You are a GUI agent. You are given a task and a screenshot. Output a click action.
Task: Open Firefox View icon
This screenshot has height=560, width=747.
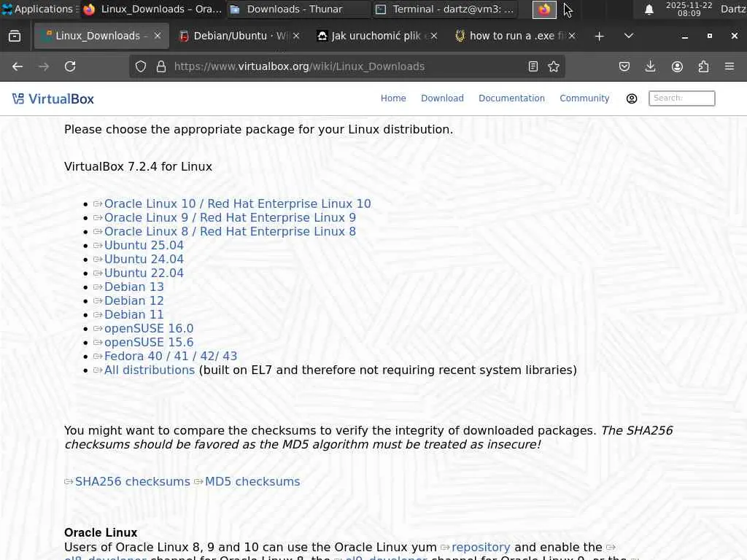tap(15, 36)
